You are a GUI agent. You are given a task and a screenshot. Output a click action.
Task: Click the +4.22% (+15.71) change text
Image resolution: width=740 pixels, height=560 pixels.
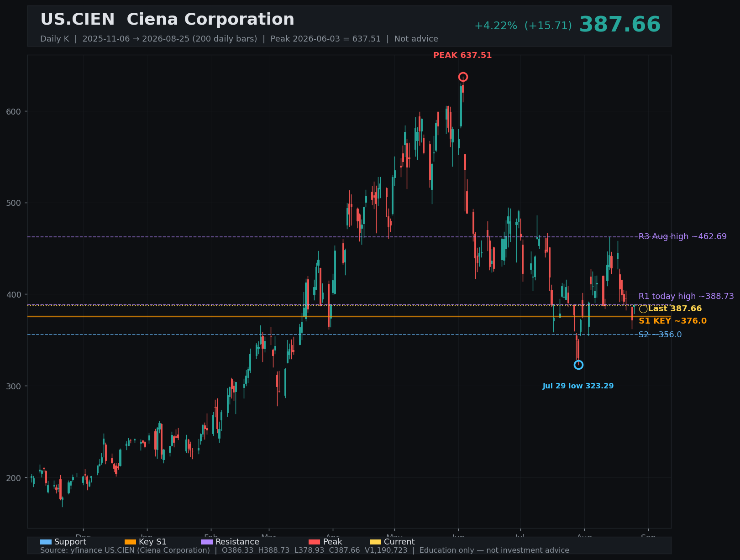[523, 26]
